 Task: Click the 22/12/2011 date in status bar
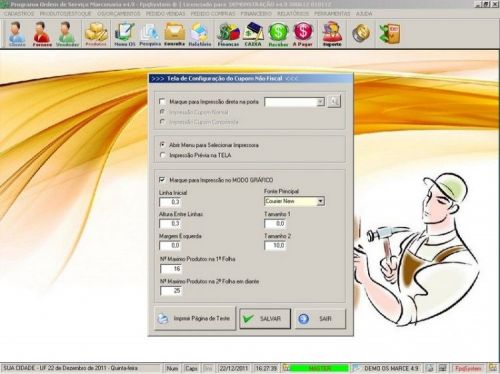(x=234, y=368)
